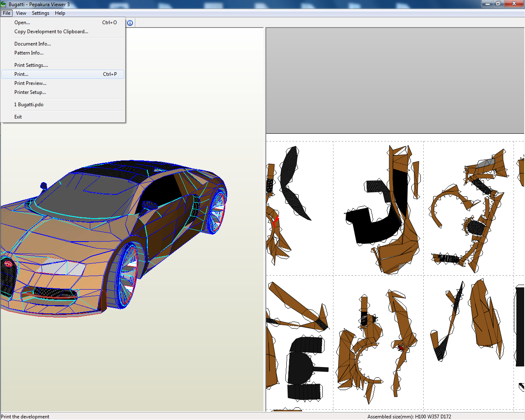Open the Settings menu
The image size is (525, 420).
coord(40,13)
